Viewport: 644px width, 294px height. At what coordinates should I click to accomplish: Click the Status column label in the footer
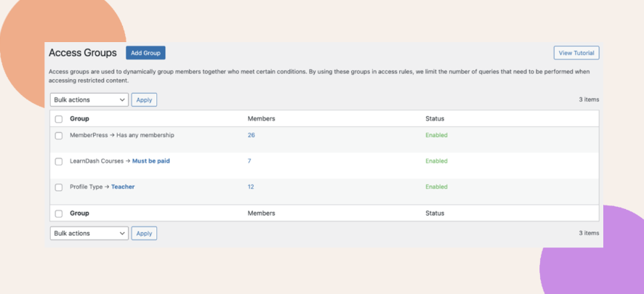pyautogui.click(x=435, y=213)
